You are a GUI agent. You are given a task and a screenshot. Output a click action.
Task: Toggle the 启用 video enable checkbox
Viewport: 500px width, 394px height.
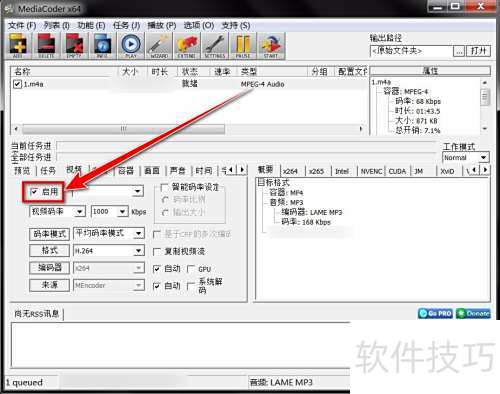coord(34,192)
